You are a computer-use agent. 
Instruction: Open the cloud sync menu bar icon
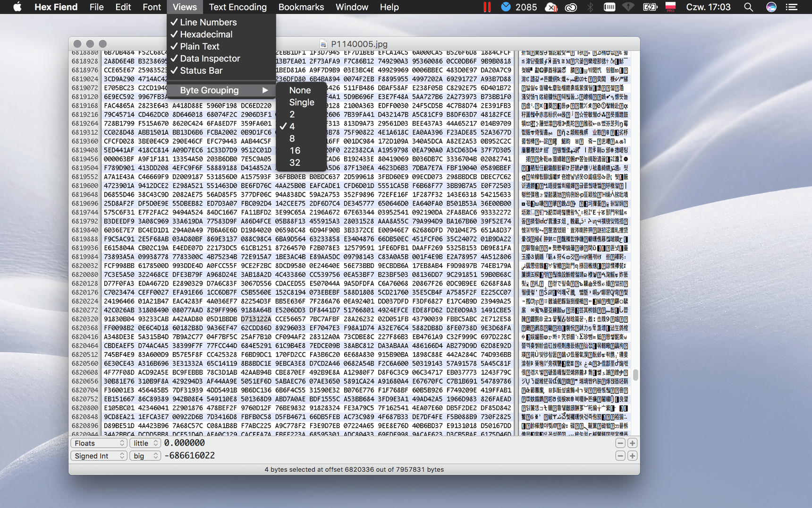coord(551,7)
